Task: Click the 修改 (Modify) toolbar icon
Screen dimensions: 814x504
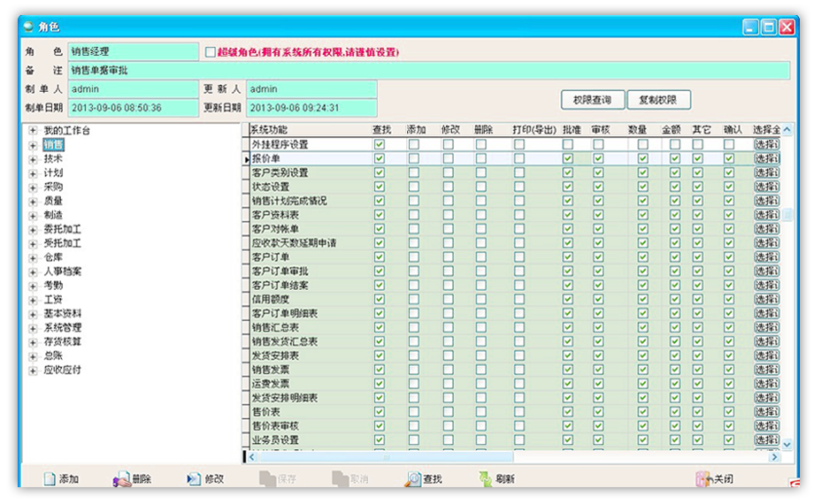Action: [x=194, y=479]
